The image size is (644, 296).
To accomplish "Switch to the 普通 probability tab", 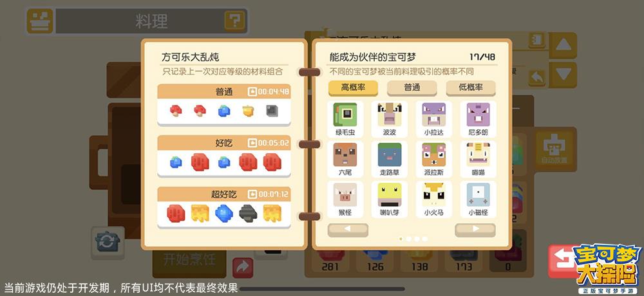I will (412, 88).
